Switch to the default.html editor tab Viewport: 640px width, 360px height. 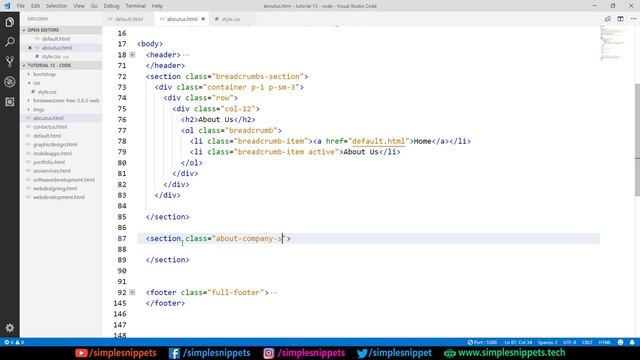click(x=128, y=19)
